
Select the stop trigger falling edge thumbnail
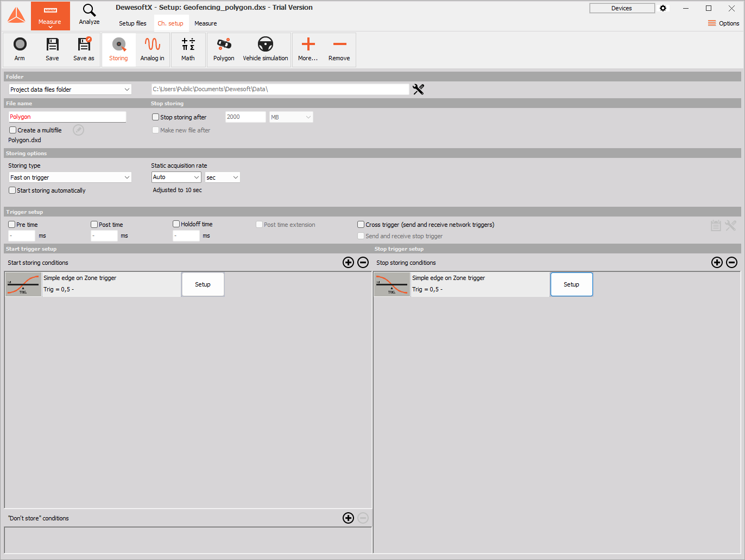tap(392, 284)
